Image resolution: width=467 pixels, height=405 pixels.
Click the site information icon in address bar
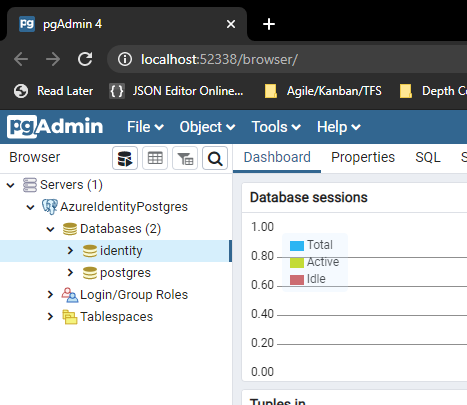pyautogui.click(x=125, y=59)
